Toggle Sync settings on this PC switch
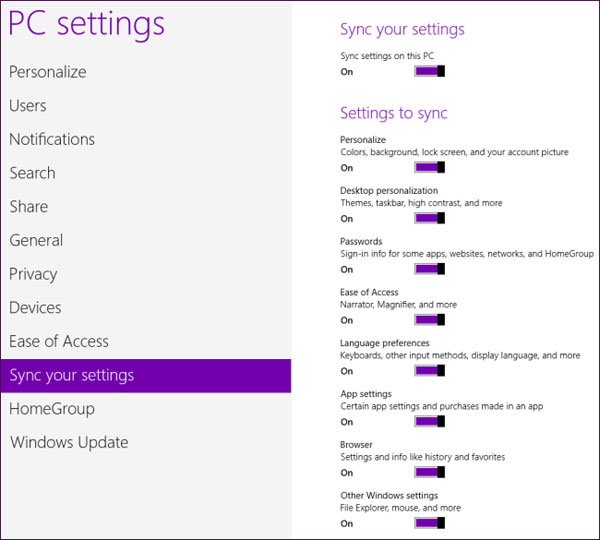Image resolution: width=600 pixels, height=540 pixels. 429,71
